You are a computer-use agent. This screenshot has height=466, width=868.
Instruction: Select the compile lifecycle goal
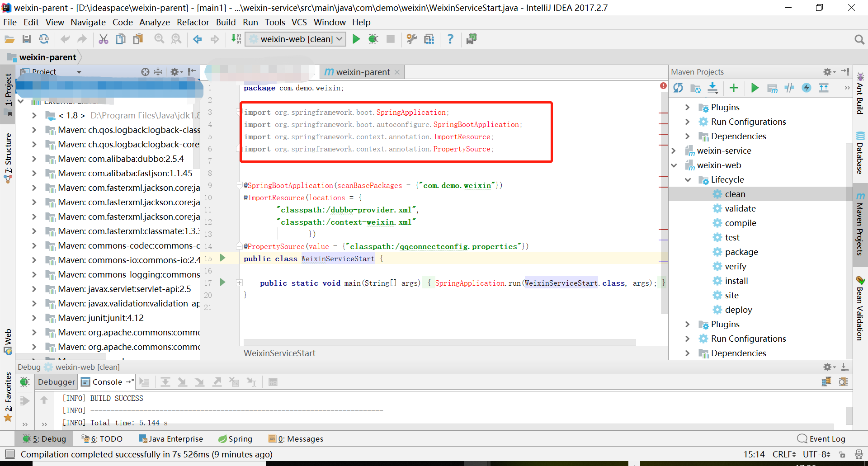pyautogui.click(x=741, y=223)
